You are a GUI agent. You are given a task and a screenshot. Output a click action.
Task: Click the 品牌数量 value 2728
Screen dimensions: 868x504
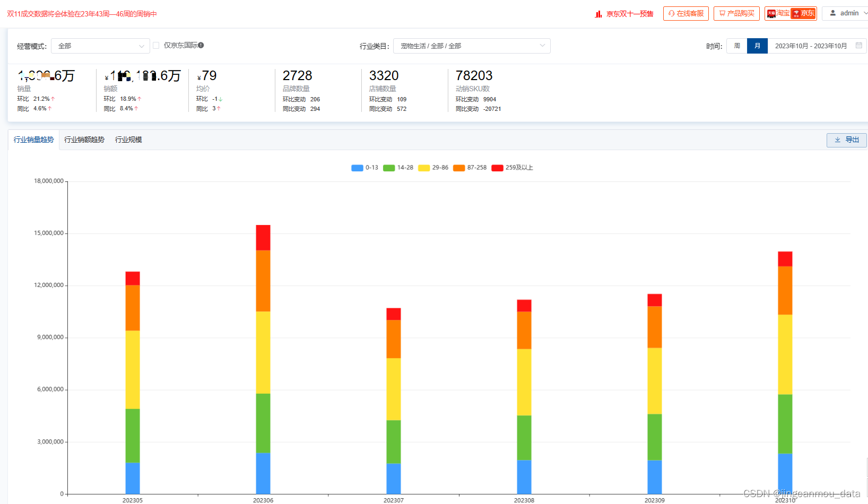(x=297, y=76)
